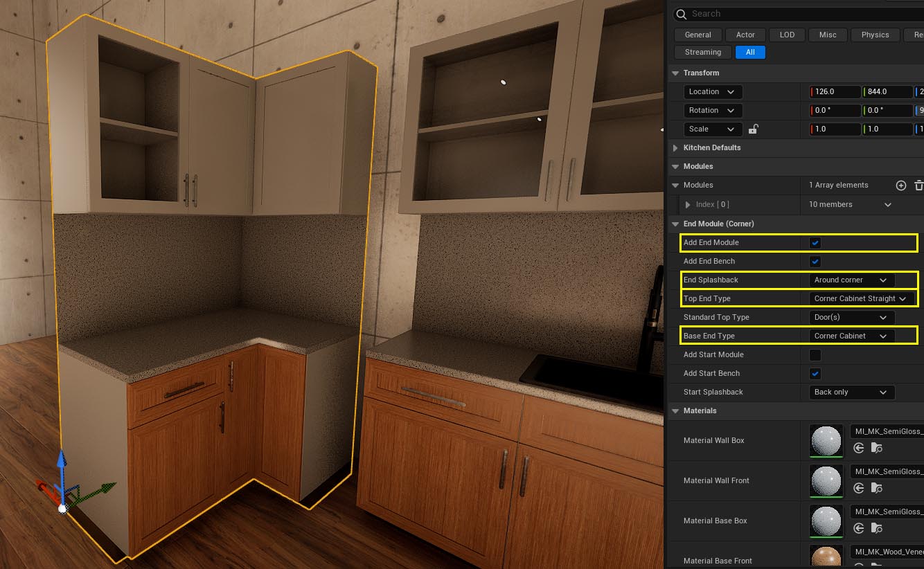The image size is (924, 569).
Task: Browse to Material Wall Box asset in Content Browser
Action: (876, 448)
